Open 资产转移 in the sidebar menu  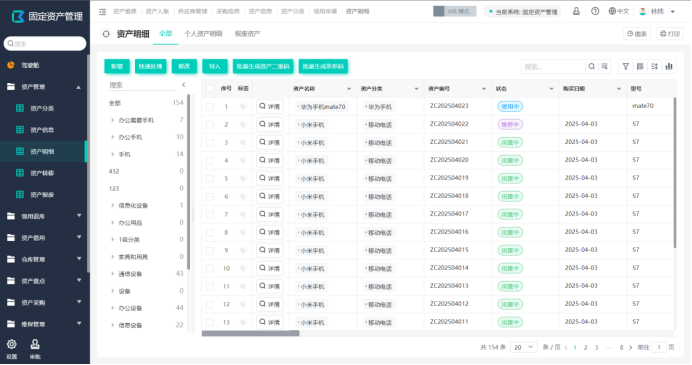coord(43,173)
